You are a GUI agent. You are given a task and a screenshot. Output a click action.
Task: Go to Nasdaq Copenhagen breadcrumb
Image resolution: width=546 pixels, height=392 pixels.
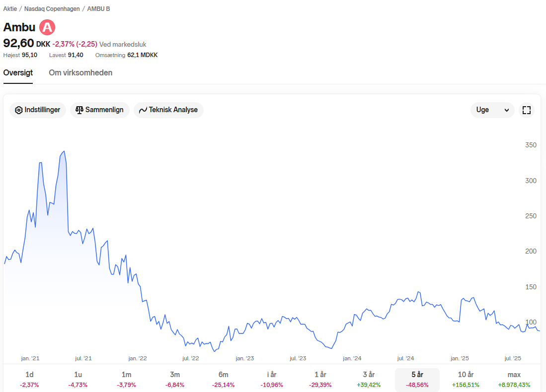pyautogui.click(x=52, y=9)
